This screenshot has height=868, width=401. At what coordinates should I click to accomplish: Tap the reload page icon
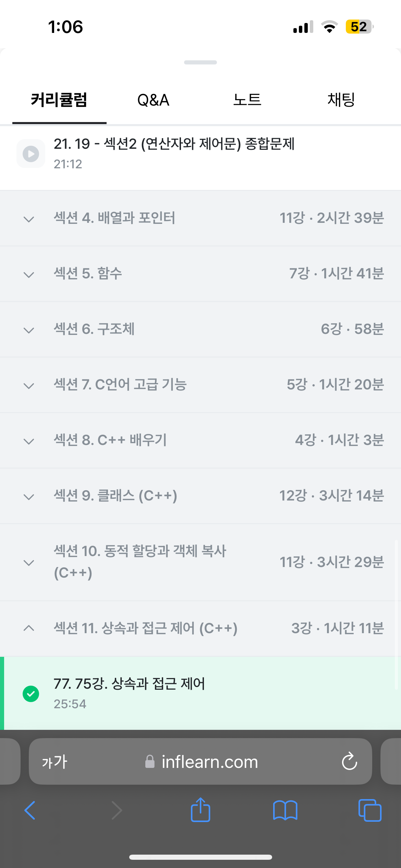349,761
